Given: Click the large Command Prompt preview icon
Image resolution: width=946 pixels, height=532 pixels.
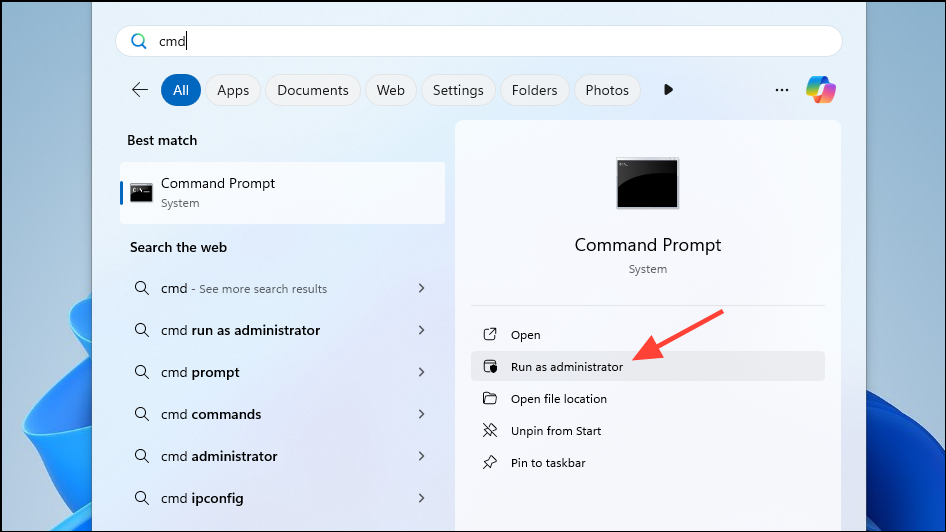Looking at the screenshot, I should pos(647,183).
